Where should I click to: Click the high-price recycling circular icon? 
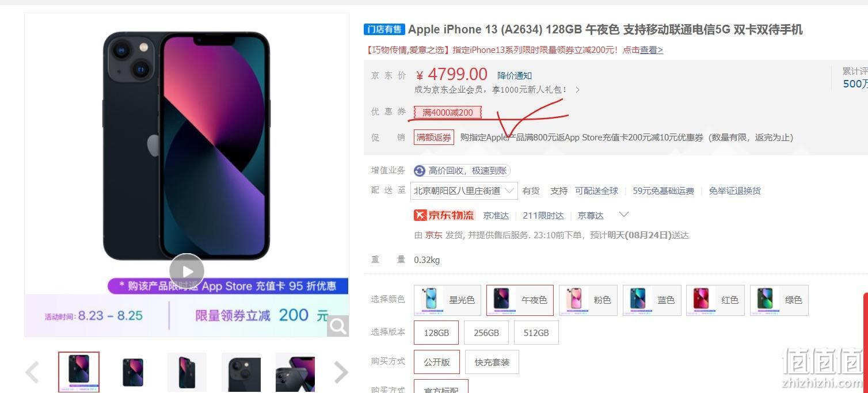[420, 170]
